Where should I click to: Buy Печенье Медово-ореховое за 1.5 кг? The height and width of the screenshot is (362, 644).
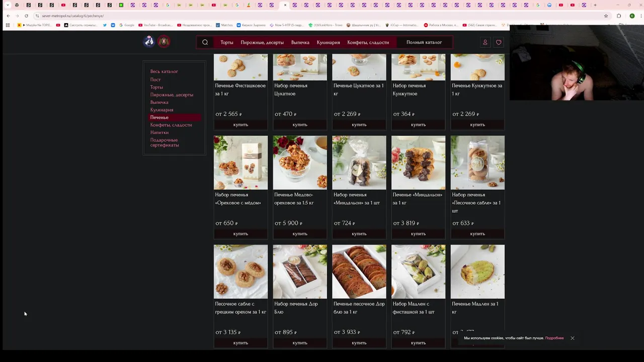(x=300, y=234)
